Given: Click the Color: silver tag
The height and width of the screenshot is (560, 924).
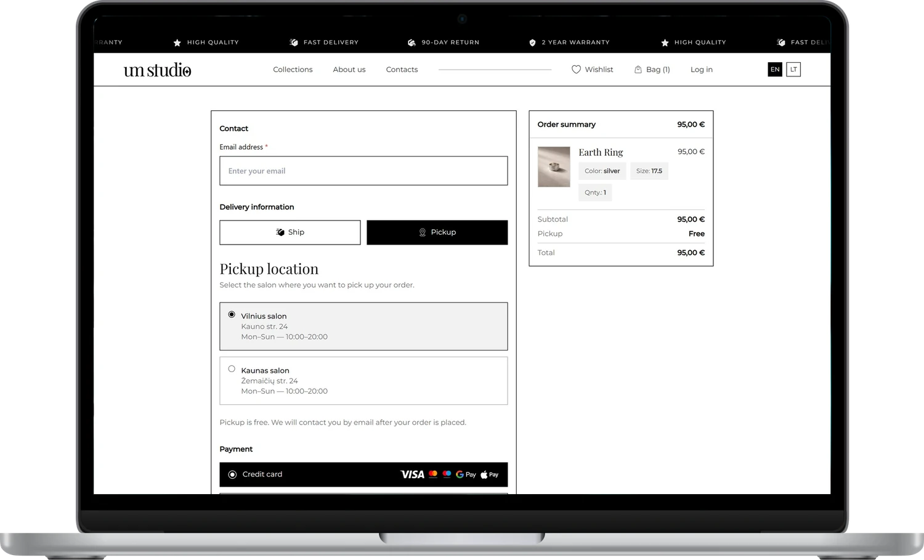Looking at the screenshot, I should 602,171.
